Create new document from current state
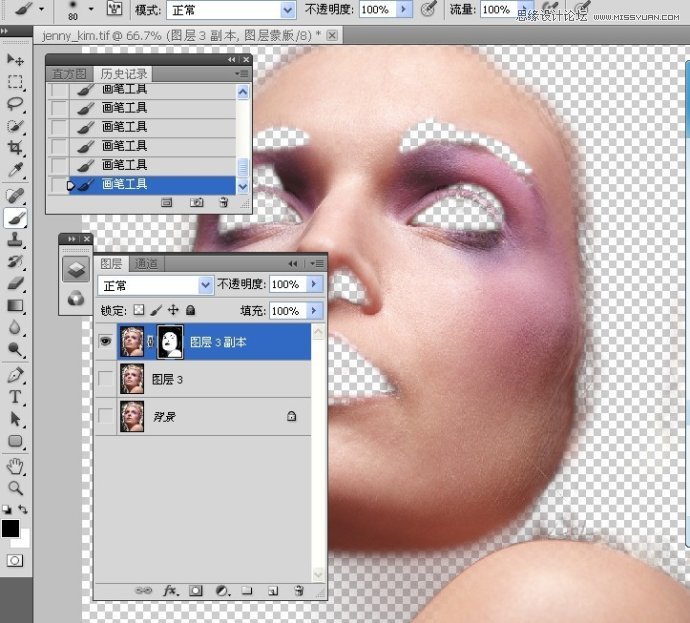 (166, 202)
